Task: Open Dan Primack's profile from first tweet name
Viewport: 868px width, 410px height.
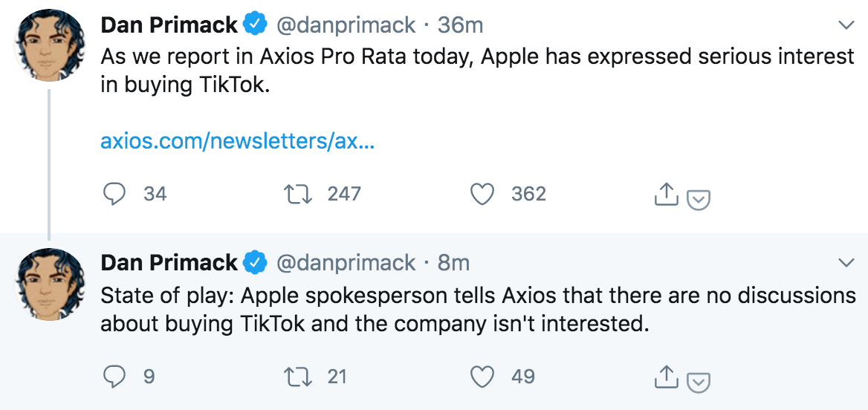Action: coord(169,25)
